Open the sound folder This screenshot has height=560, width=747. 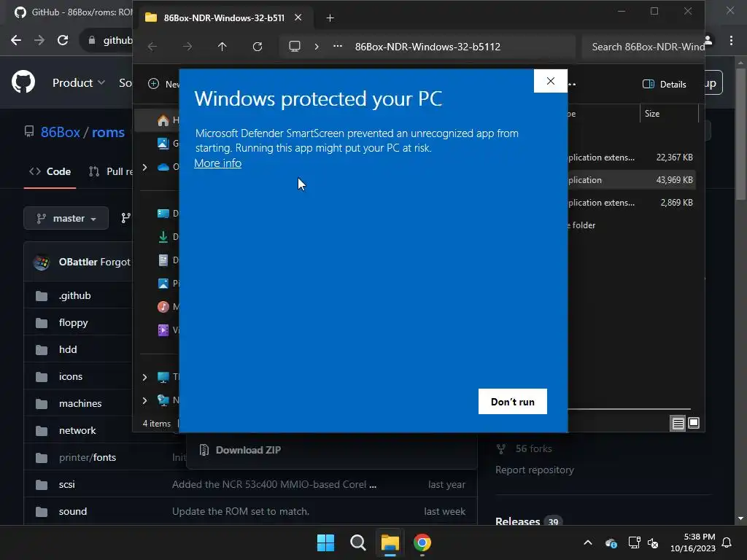click(x=73, y=511)
